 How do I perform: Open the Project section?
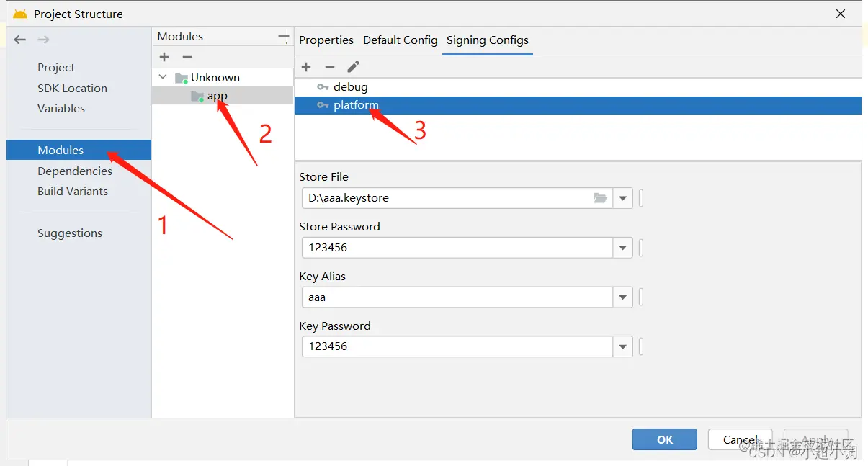[56, 68]
